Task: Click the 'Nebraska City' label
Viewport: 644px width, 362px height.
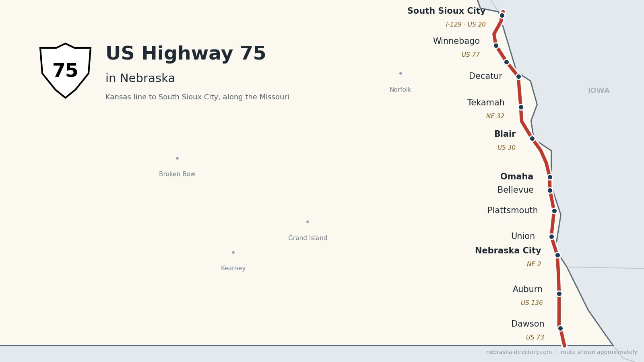Action: coord(508,251)
